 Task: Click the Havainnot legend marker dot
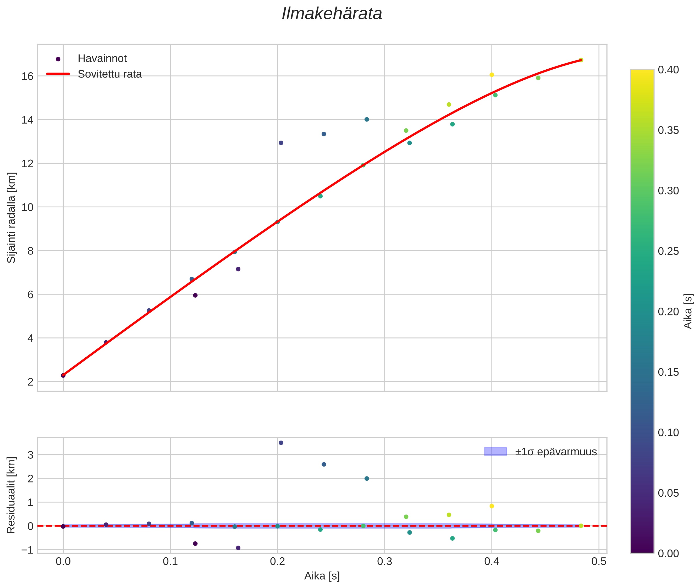click(58, 59)
